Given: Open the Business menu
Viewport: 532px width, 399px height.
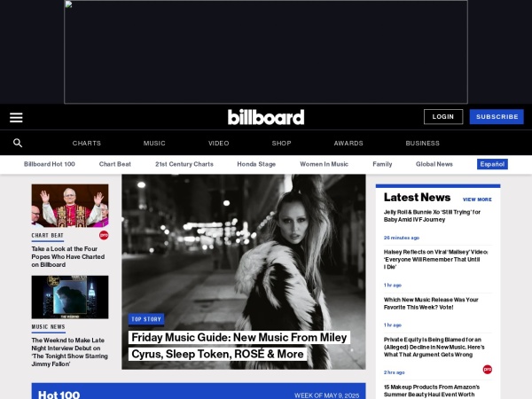Looking at the screenshot, I should pos(422,143).
